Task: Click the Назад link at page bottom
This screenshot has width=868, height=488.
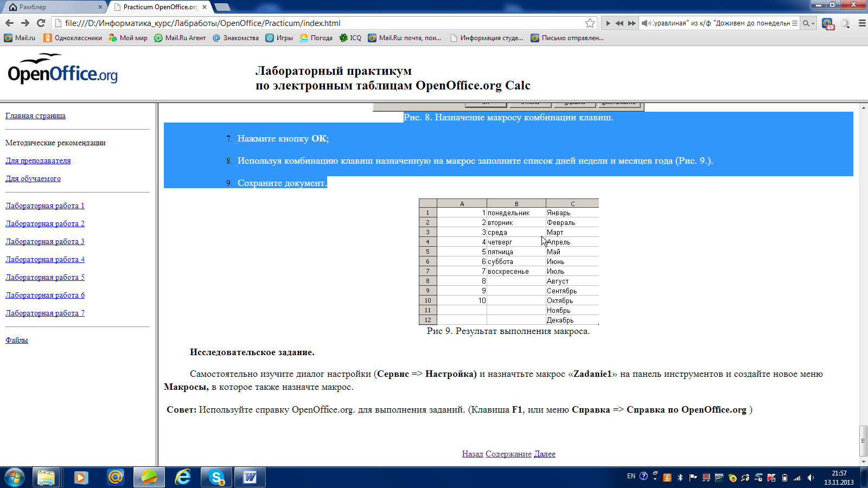Action: pyautogui.click(x=473, y=454)
